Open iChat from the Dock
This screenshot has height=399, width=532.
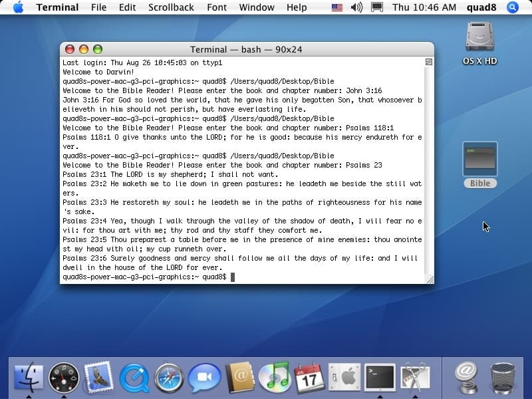pos(204,378)
